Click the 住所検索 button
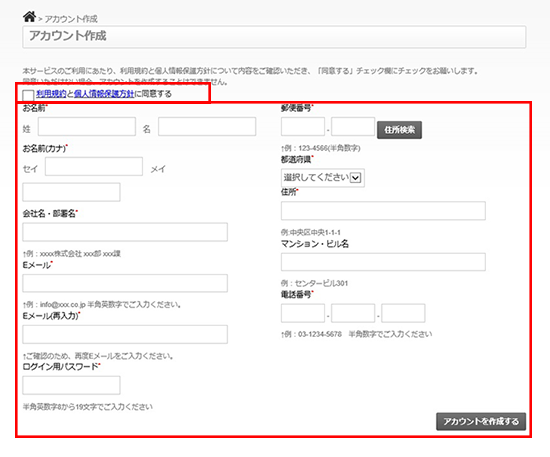This screenshot has width=550, height=457. (x=400, y=130)
